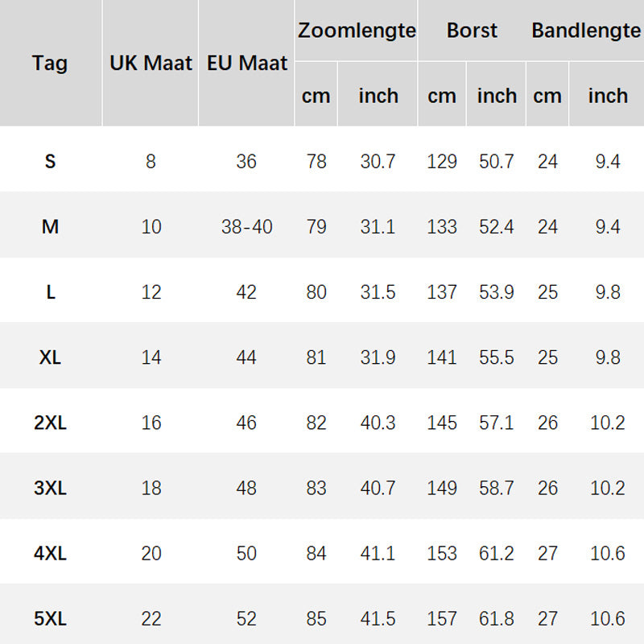Select the Bandlengte header cell
Screen dimensions: 644x644
click(x=586, y=31)
